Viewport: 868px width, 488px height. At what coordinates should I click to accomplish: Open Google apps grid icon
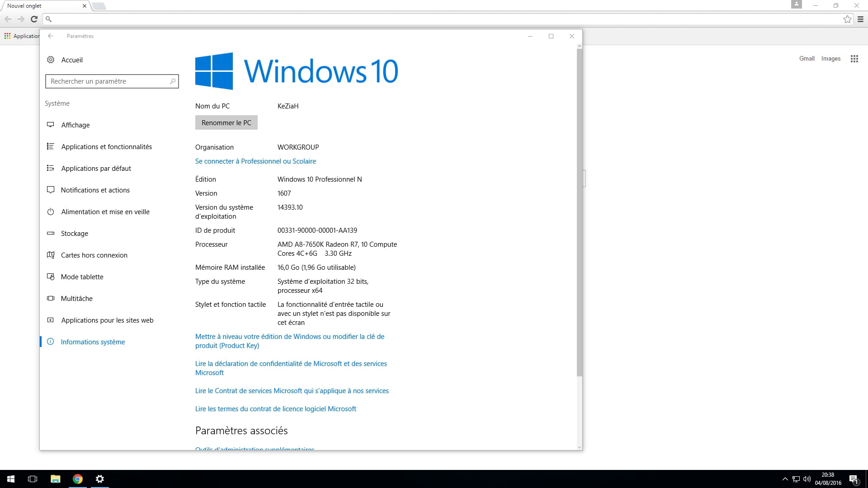pyautogui.click(x=854, y=59)
